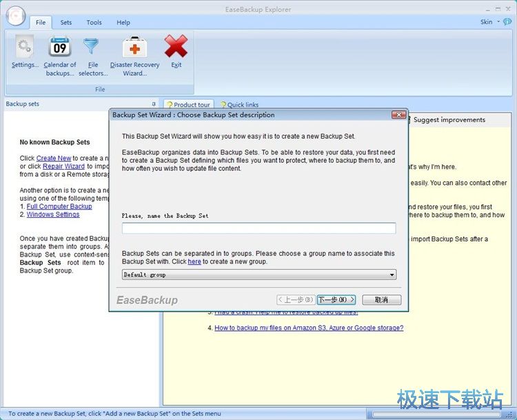Click the status bar progress bar
517x420 pixels.
436,414
